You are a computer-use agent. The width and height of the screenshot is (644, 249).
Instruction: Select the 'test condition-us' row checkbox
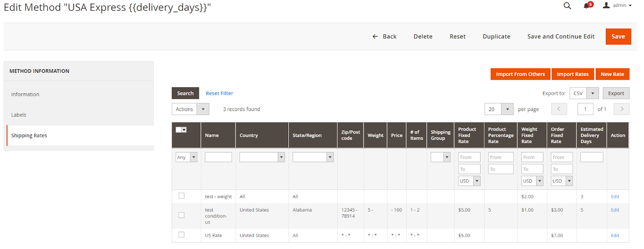[182, 215]
